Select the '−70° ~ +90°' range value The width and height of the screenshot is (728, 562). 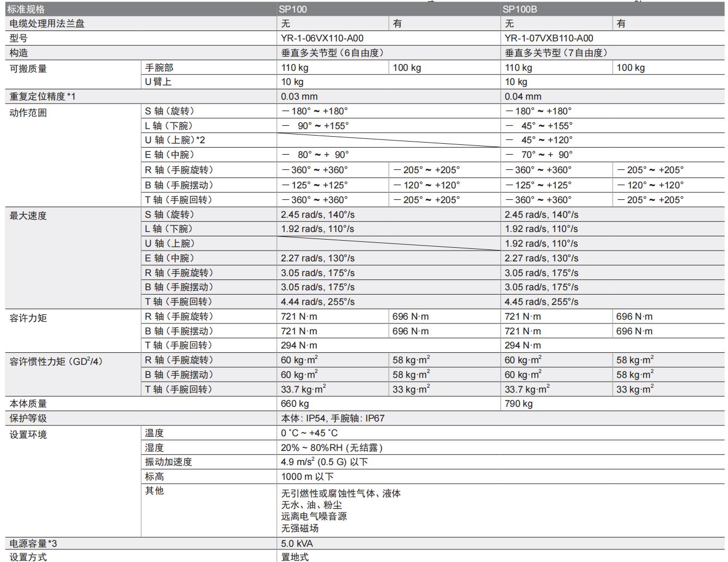click(x=539, y=155)
